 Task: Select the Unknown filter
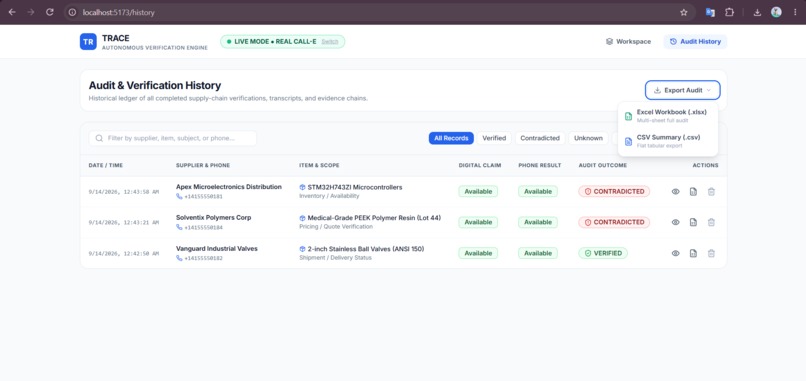[x=588, y=138]
